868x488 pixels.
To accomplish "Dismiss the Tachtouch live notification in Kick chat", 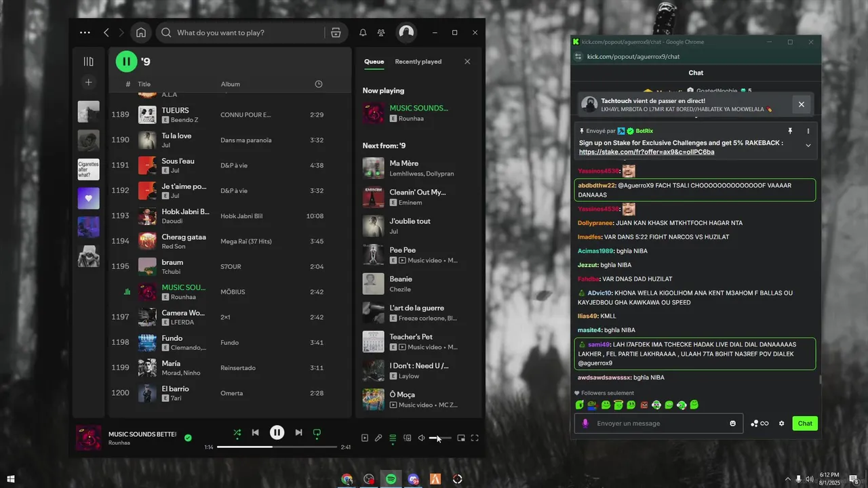I will [x=801, y=104].
